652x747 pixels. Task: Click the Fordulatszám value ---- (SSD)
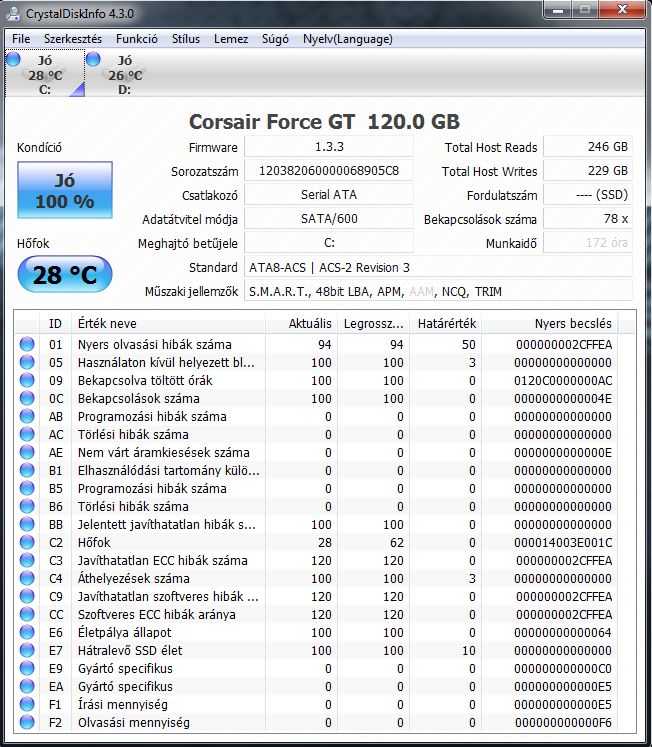588,195
